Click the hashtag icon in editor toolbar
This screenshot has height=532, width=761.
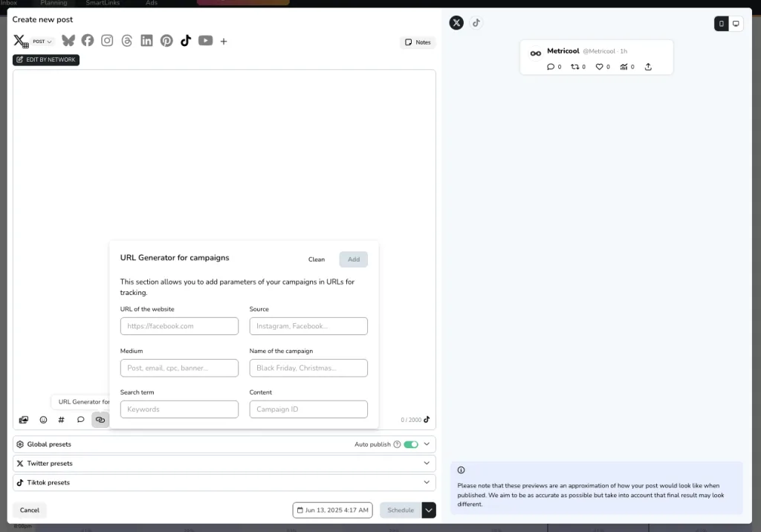tap(62, 420)
